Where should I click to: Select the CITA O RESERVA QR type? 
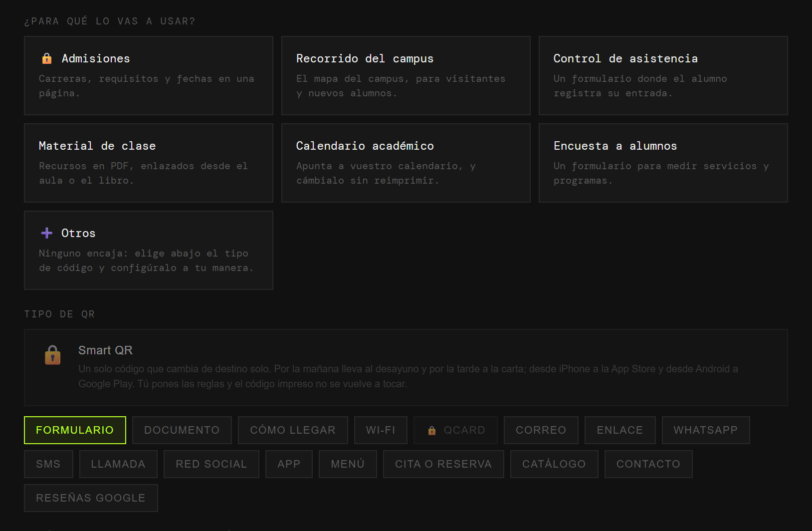[x=443, y=464]
